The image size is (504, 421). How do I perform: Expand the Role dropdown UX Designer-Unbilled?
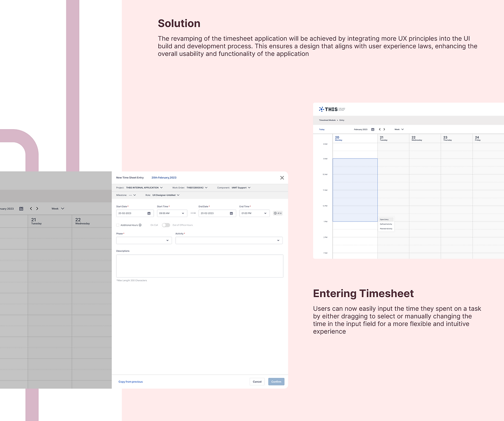tap(166, 195)
